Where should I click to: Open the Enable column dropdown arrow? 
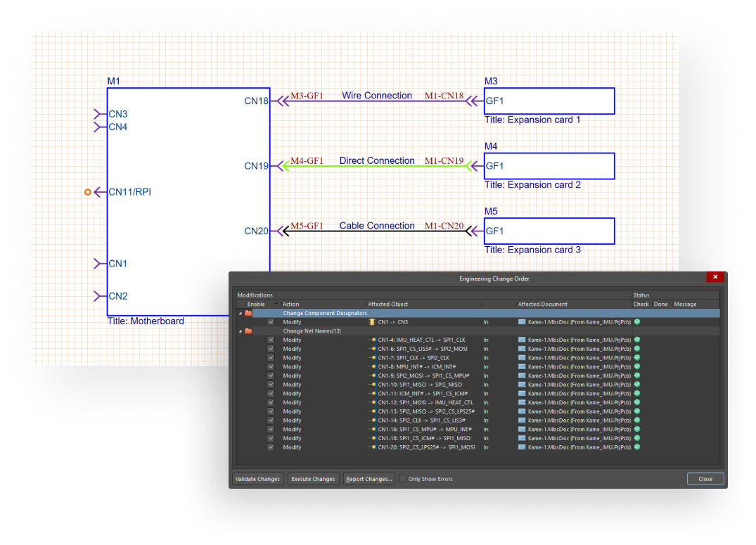[275, 304]
